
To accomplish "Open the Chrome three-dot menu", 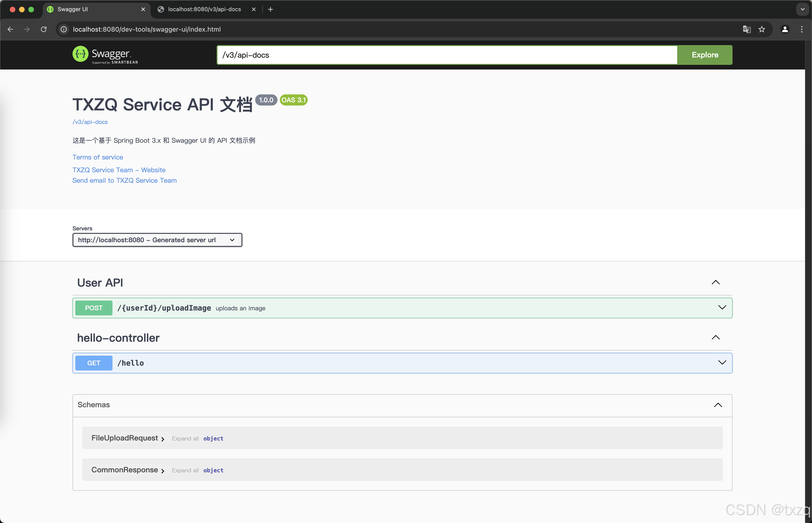I will click(x=802, y=29).
